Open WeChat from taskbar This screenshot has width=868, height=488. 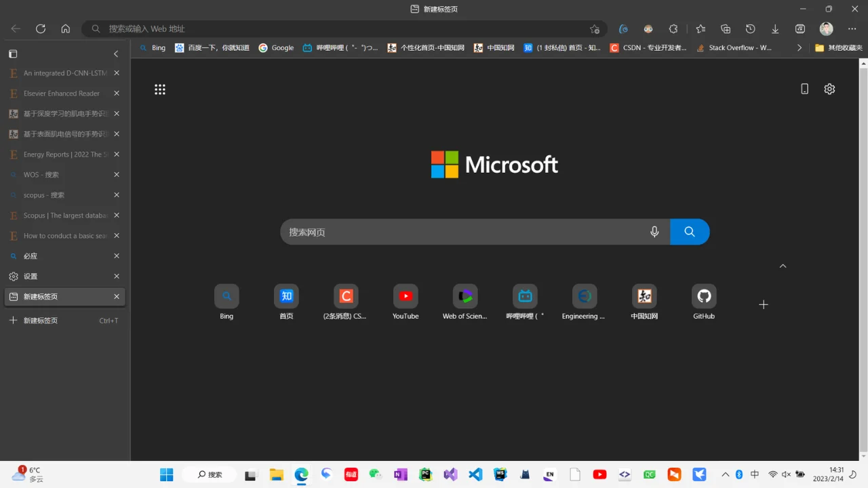[x=376, y=474]
